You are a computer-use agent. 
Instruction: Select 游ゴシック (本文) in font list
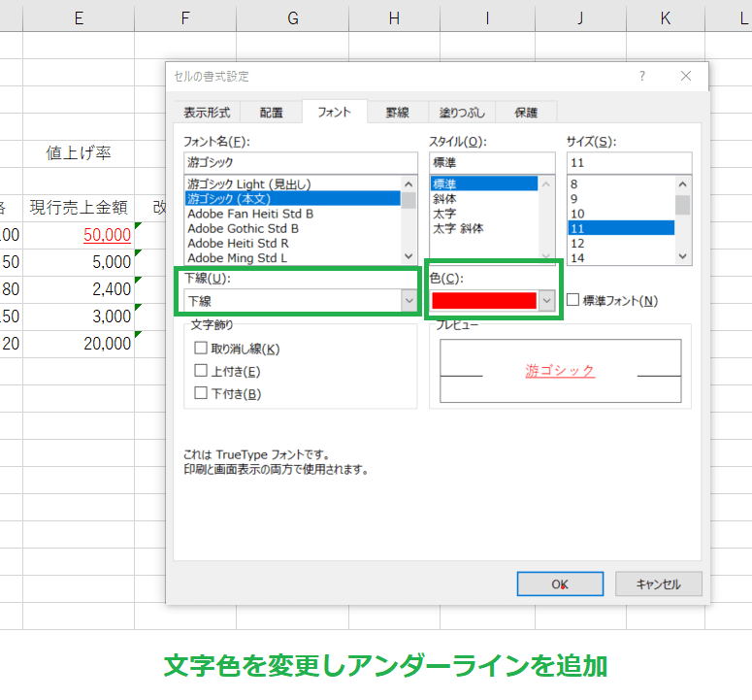[292, 198]
